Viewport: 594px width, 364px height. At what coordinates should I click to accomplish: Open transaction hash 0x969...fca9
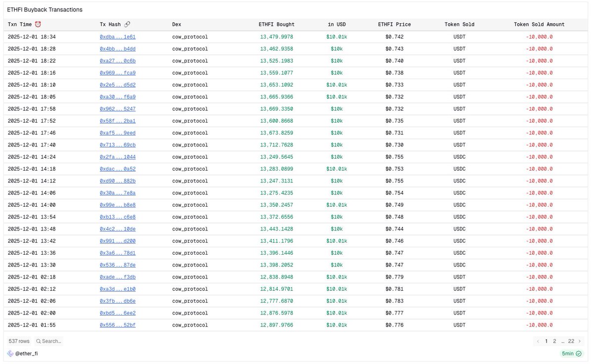coord(117,73)
